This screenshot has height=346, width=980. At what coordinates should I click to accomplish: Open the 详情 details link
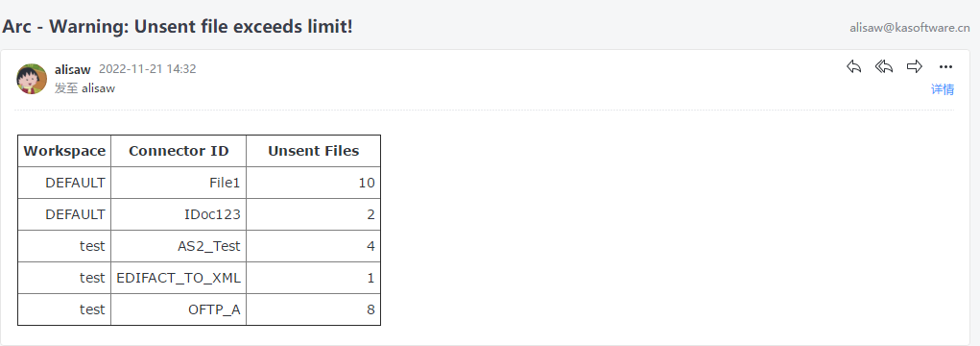pyautogui.click(x=943, y=89)
